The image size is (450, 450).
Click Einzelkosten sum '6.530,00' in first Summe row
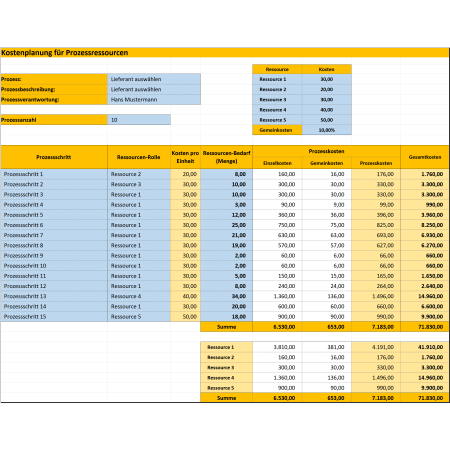277,327
